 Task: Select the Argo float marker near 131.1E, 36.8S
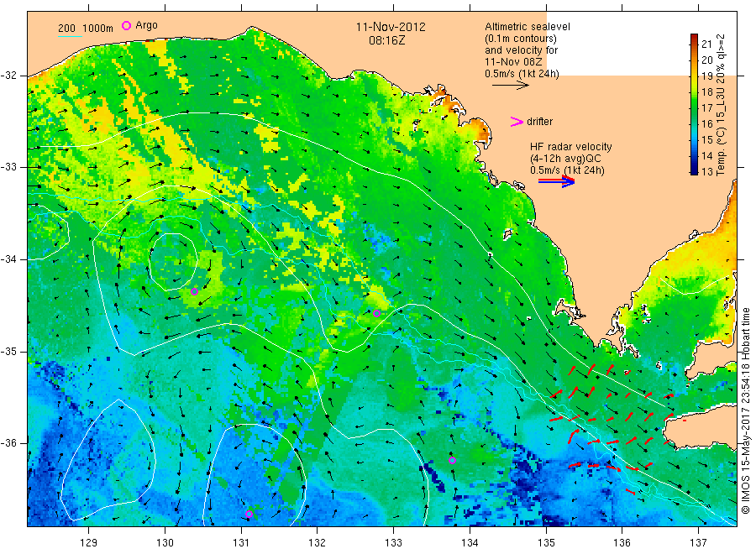tap(249, 515)
